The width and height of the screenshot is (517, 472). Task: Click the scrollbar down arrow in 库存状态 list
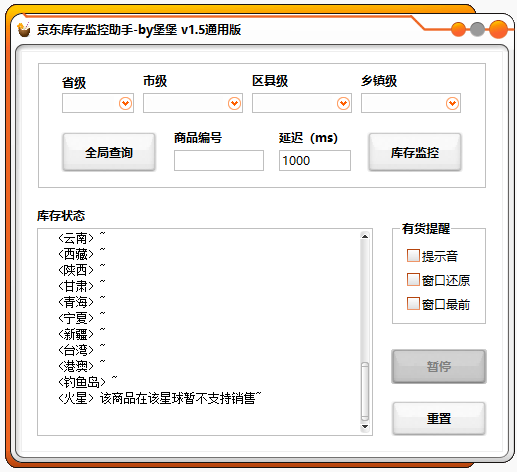(x=365, y=426)
